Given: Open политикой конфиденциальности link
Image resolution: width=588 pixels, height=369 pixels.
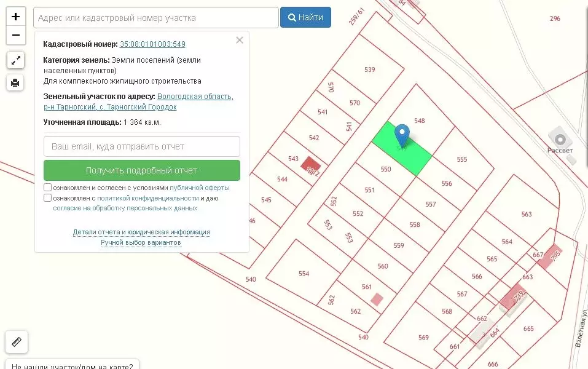Looking at the screenshot, I should pyautogui.click(x=147, y=198).
